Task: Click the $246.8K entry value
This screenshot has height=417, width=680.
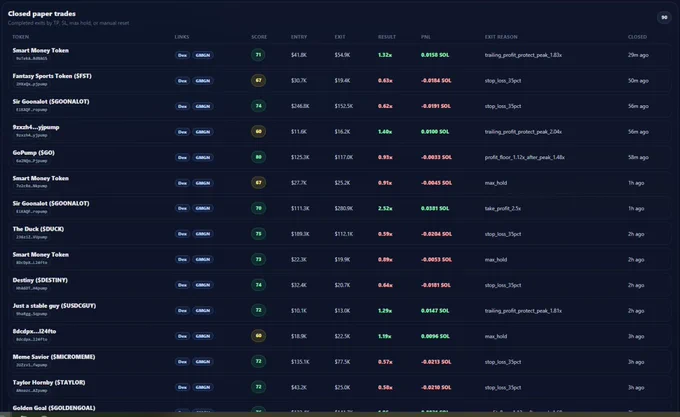Action: (300, 106)
